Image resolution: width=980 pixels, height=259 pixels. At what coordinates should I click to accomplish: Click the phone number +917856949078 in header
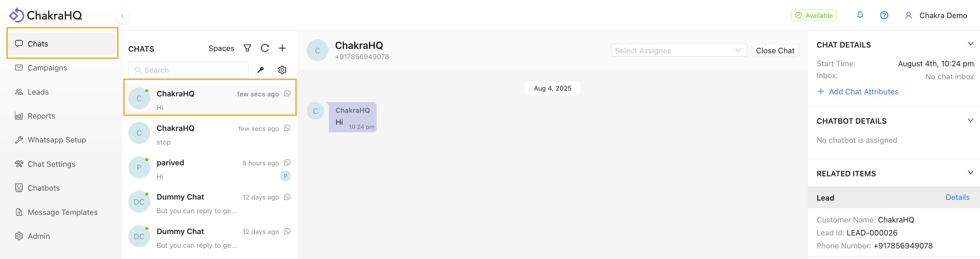[362, 57]
